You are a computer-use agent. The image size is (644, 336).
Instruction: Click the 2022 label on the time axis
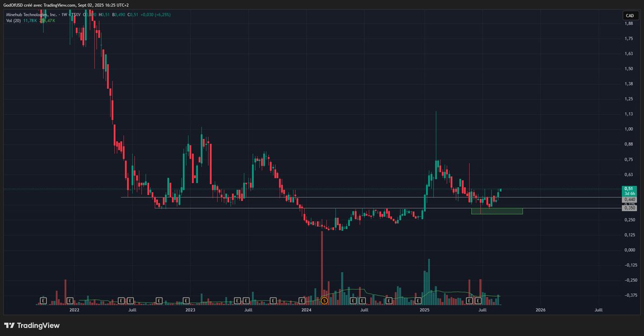74,310
